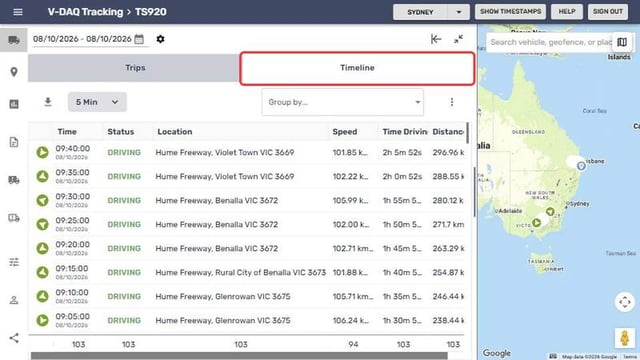The height and width of the screenshot is (360, 640).
Task: Click location in the 09:10:00 Glenrowan row
Action: pyautogui.click(x=223, y=296)
